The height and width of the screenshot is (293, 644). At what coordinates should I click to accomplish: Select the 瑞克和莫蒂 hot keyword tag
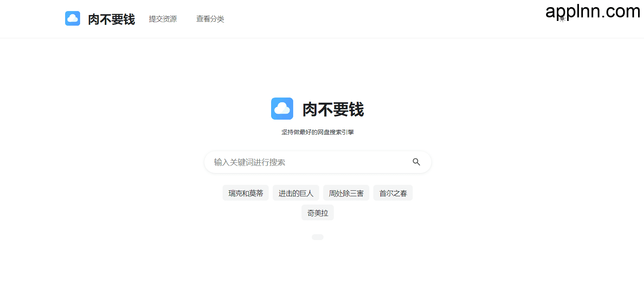pos(245,193)
